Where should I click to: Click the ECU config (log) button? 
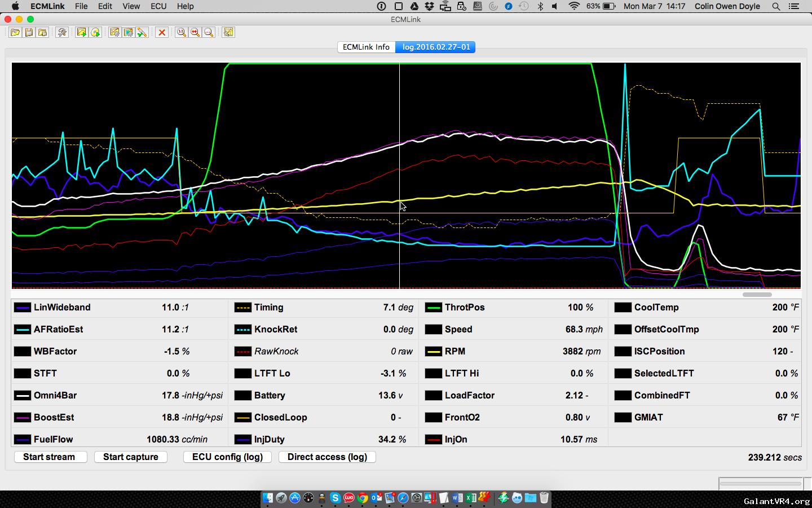(x=227, y=457)
